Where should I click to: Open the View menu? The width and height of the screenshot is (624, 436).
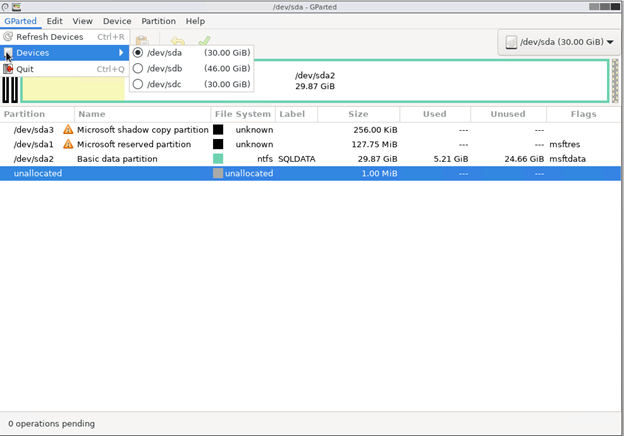[82, 21]
